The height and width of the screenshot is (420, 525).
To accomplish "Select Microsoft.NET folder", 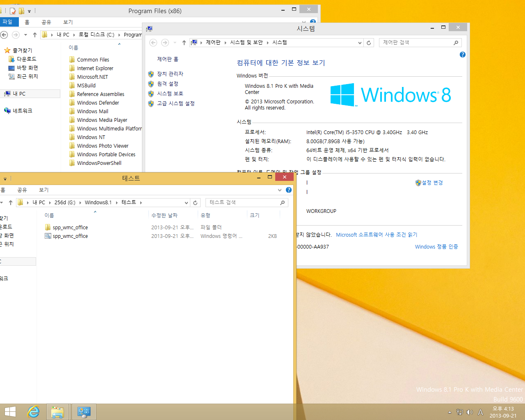I will click(x=92, y=77).
